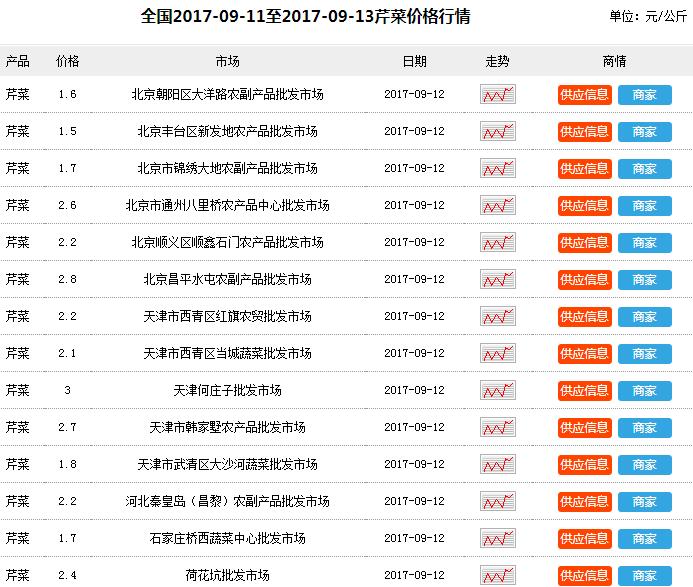Click 荷花坑批发市场 market name
693x587 pixels.
point(227,575)
